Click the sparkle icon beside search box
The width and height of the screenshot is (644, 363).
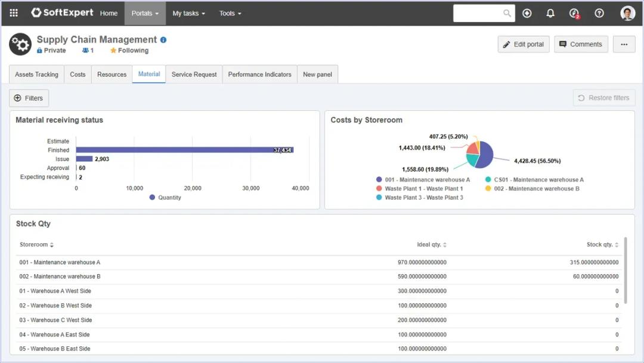point(527,13)
